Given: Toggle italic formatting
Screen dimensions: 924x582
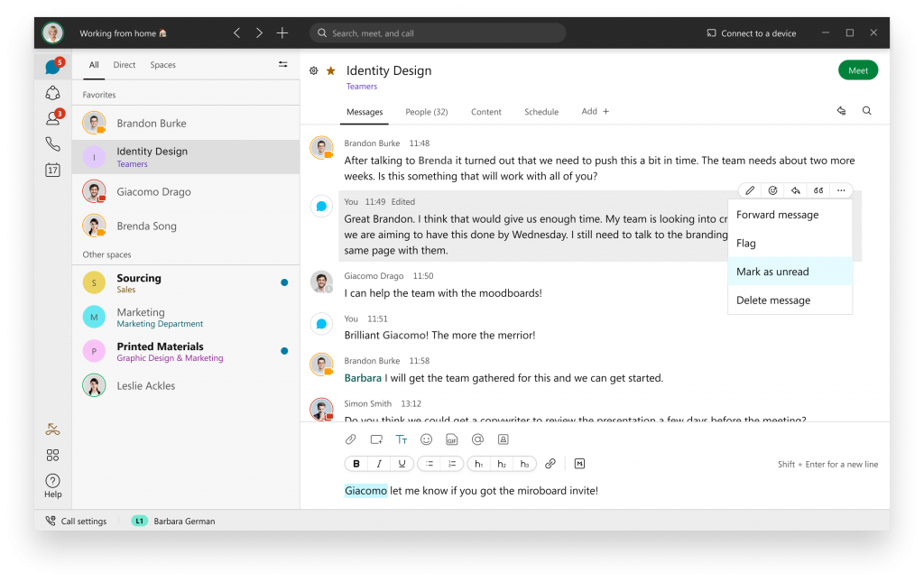Looking at the screenshot, I should pos(378,463).
